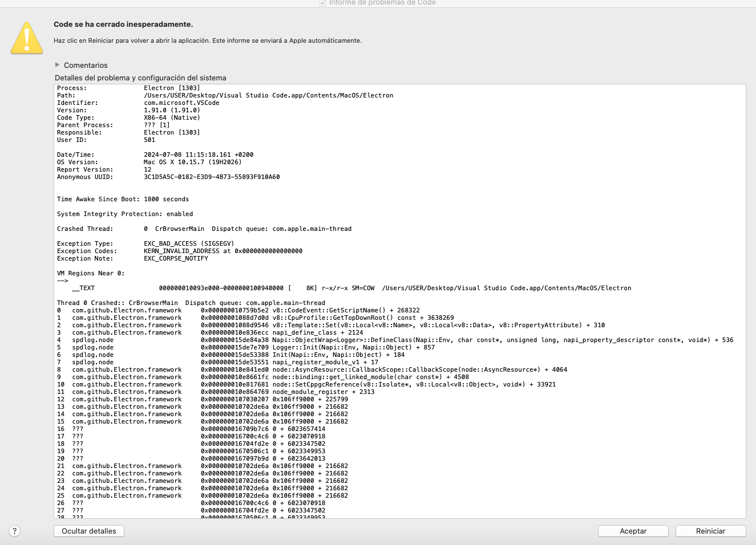Click 'Time Awake Since Boot: 1800 seconds' line
756x545 pixels.
[123, 199]
